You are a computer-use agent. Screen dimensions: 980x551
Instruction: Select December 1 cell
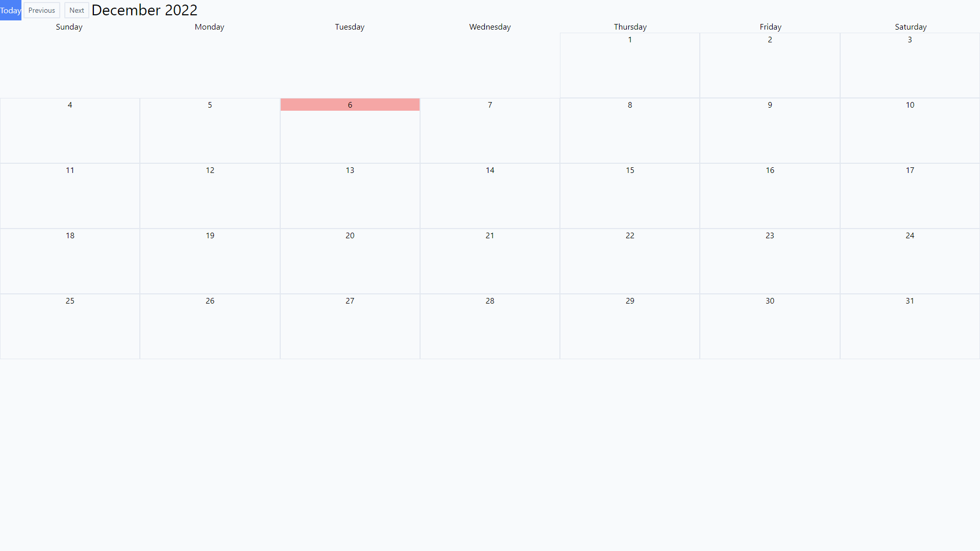coord(629,65)
